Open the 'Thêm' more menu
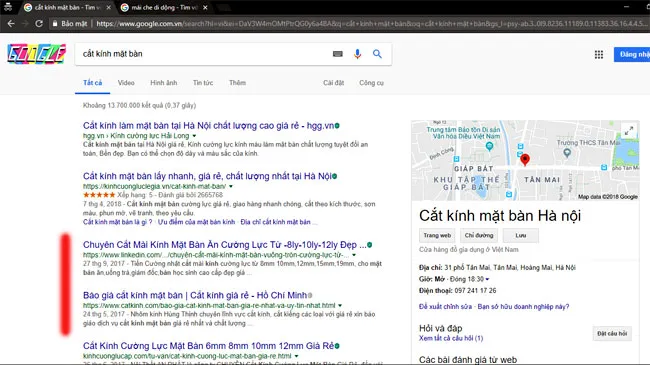Screen dimensions: 650x365 tap(238, 83)
